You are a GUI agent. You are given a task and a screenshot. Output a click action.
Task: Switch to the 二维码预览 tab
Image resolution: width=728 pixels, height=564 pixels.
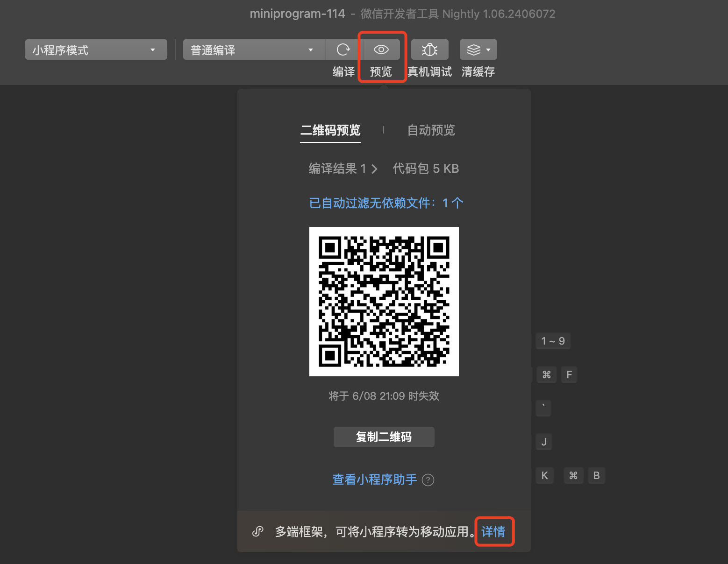330,130
